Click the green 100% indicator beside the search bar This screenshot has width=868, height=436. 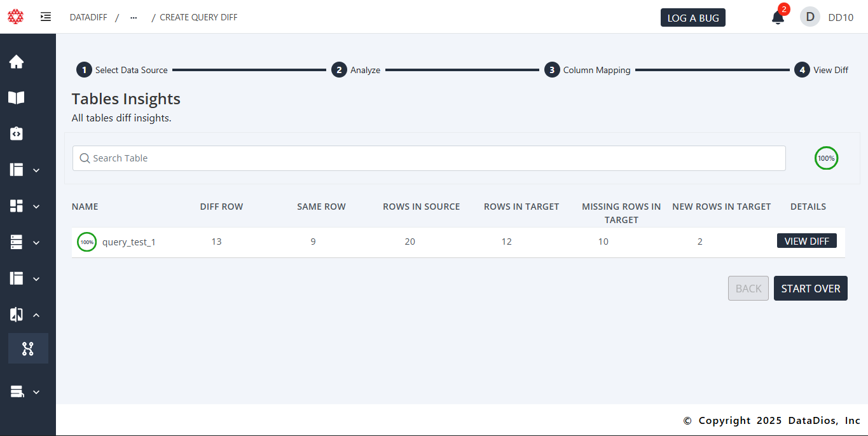(x=826, y=158)
